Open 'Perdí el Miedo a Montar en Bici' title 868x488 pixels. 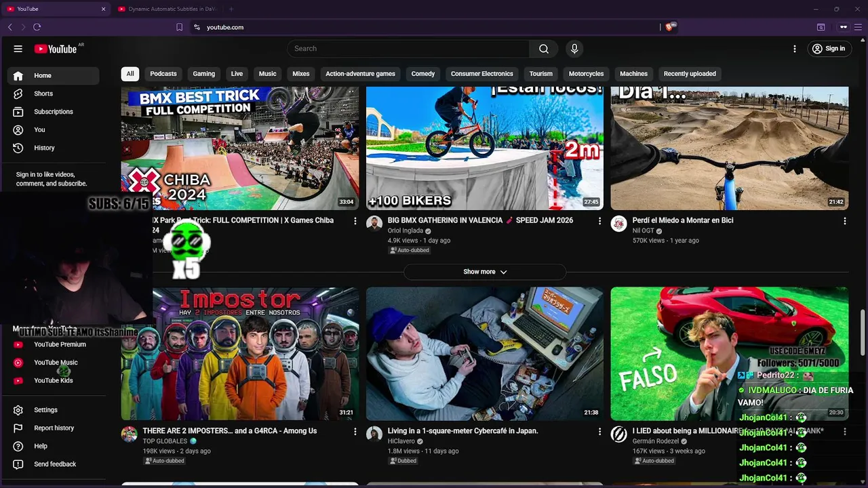click(x=683, y=221)
